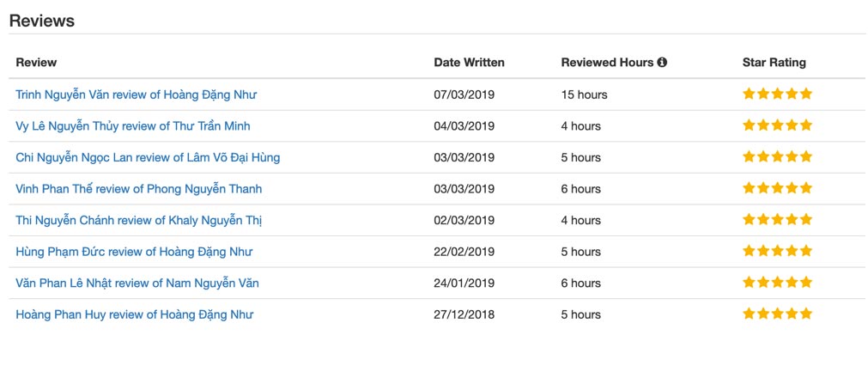
Task: Click star rating for the 27/12/2018 review
Action: click(777, 314)
